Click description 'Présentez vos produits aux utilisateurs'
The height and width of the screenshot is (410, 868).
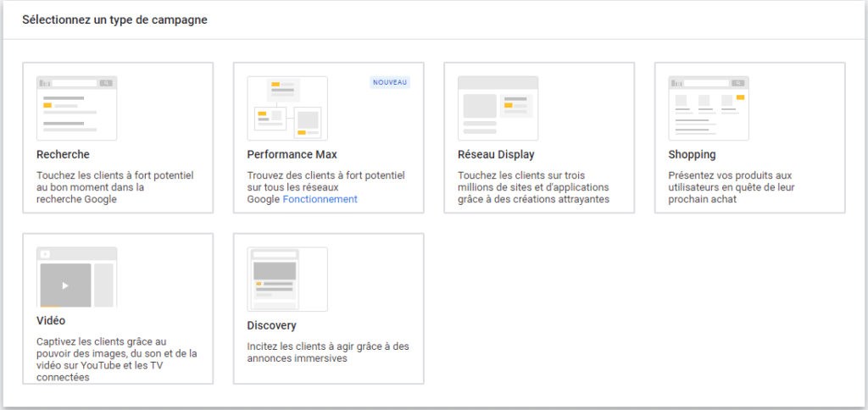pyautogui.click(x=732, y=187)
